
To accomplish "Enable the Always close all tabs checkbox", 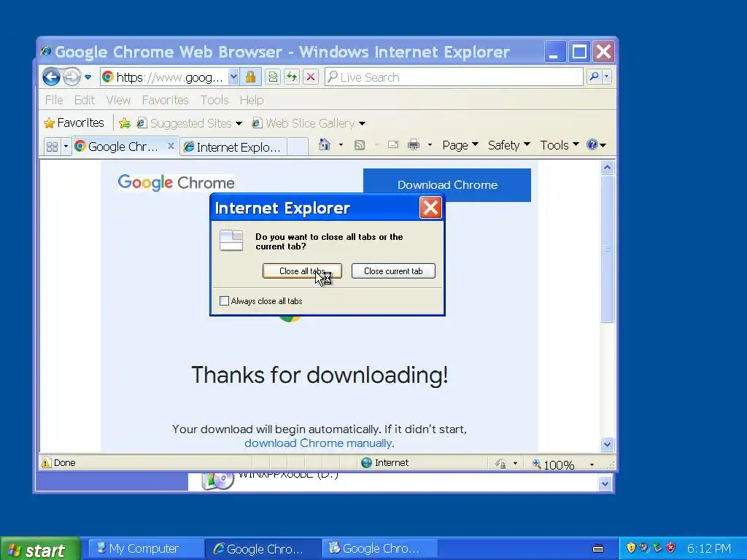I will [x=224, y=301].
